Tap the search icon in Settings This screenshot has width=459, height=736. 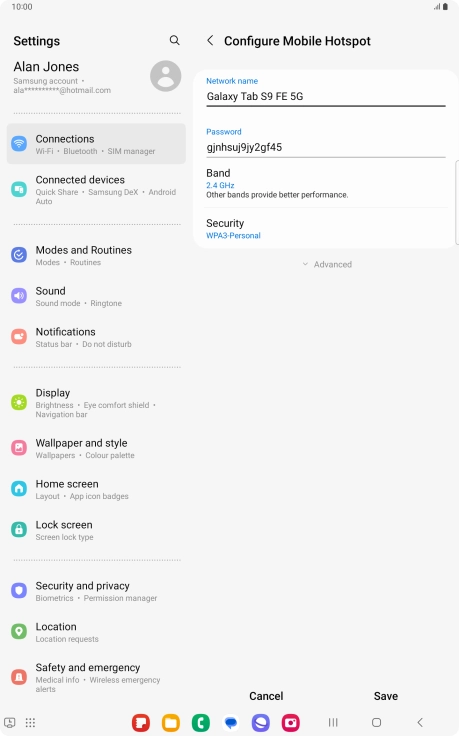[x=174, y=40]
